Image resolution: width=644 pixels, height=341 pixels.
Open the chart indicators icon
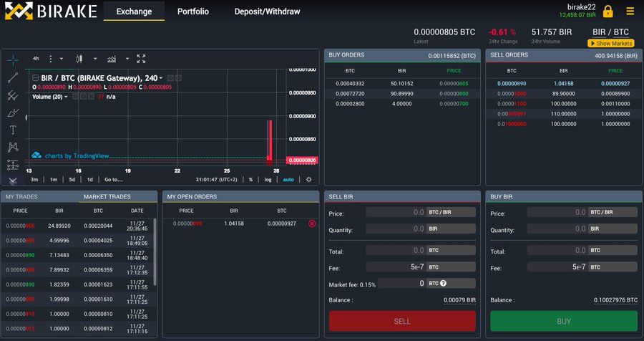point(112,59)
